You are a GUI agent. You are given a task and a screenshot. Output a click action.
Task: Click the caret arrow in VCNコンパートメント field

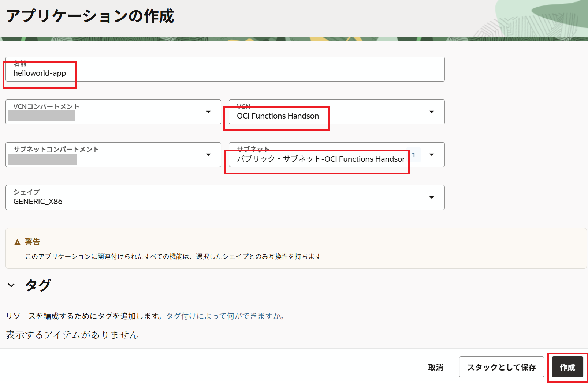click(208, 112)
